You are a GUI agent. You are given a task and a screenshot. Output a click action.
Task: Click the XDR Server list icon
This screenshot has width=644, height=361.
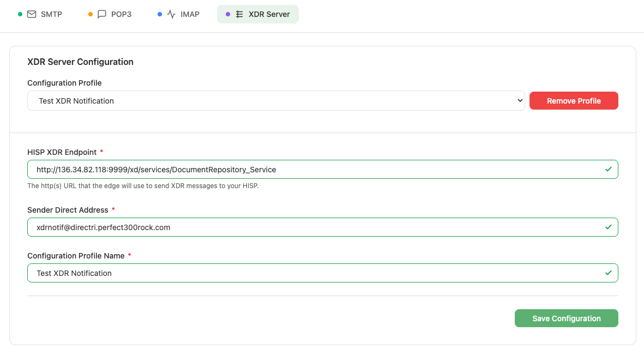[x=239, y=14]
